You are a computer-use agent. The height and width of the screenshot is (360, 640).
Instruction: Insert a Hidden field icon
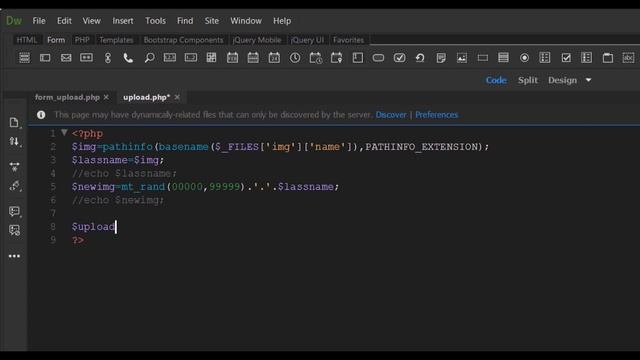tap(482, 58)
